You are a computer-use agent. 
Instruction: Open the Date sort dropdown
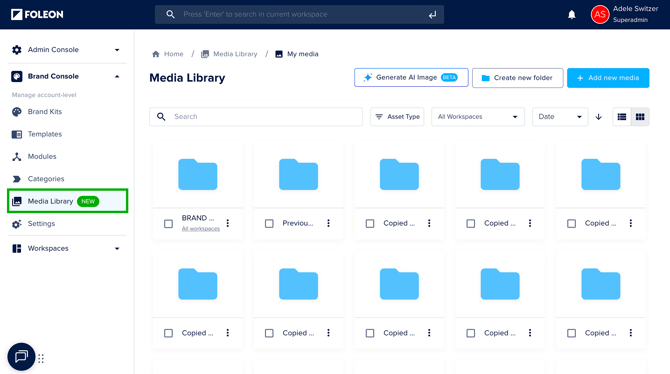tap(560, 117)
